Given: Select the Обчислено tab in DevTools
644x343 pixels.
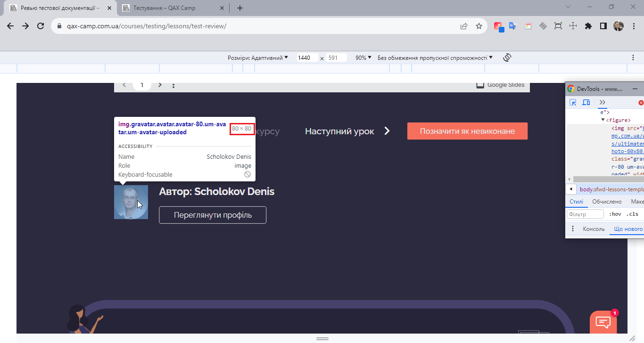Looking at the screenshot, I should coord(607,202).
